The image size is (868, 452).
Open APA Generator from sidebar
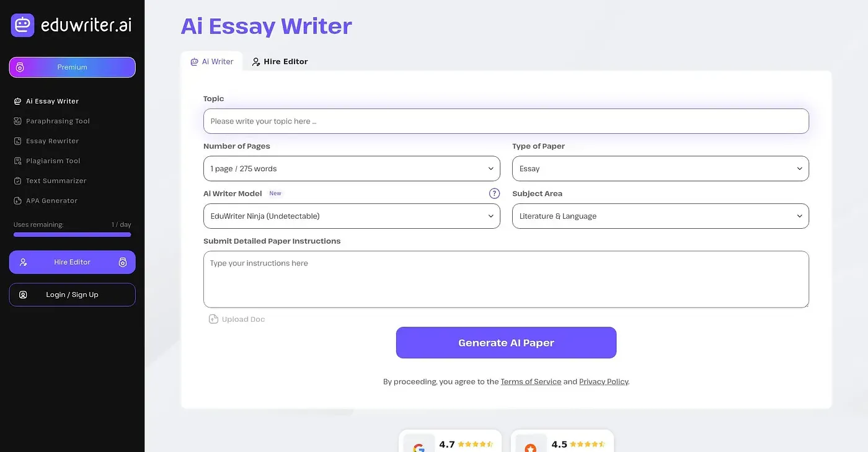51,200
